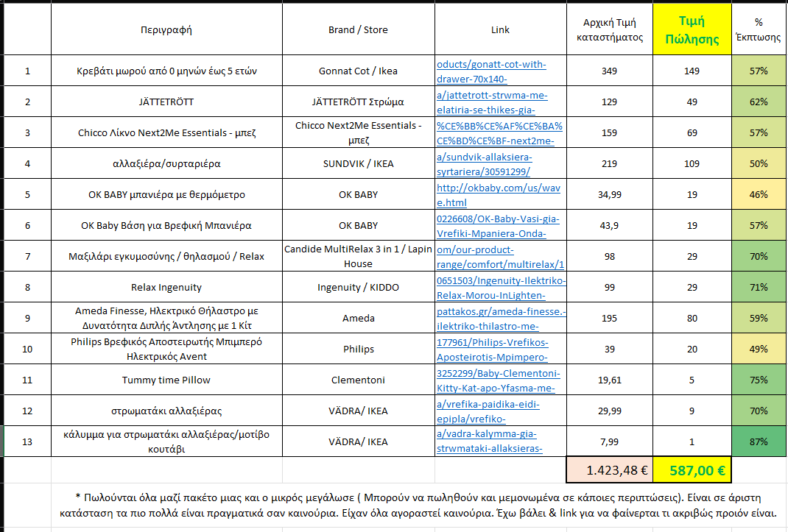The height and width of the screenshot is (532, 788).
Task: Select row number cell '13'
Action: (27, 441)
